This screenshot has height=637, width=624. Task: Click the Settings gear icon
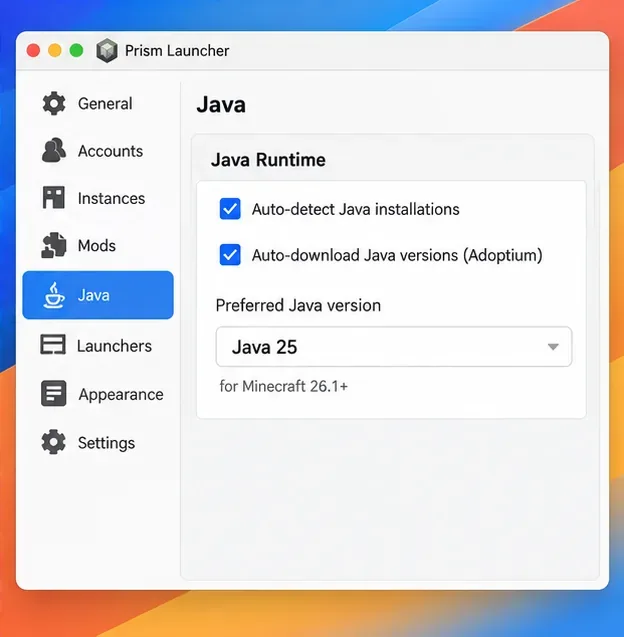click(53, 442)
